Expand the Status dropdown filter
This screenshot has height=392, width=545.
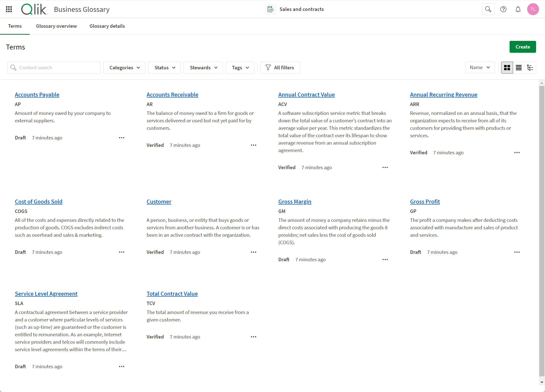(165, 67)
